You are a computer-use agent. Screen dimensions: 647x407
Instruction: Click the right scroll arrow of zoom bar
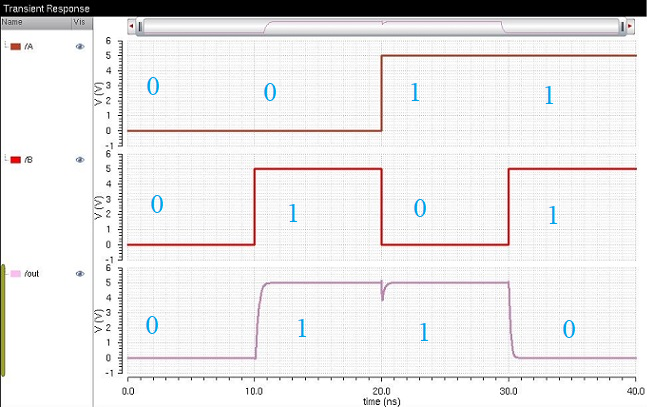point(628,25)
